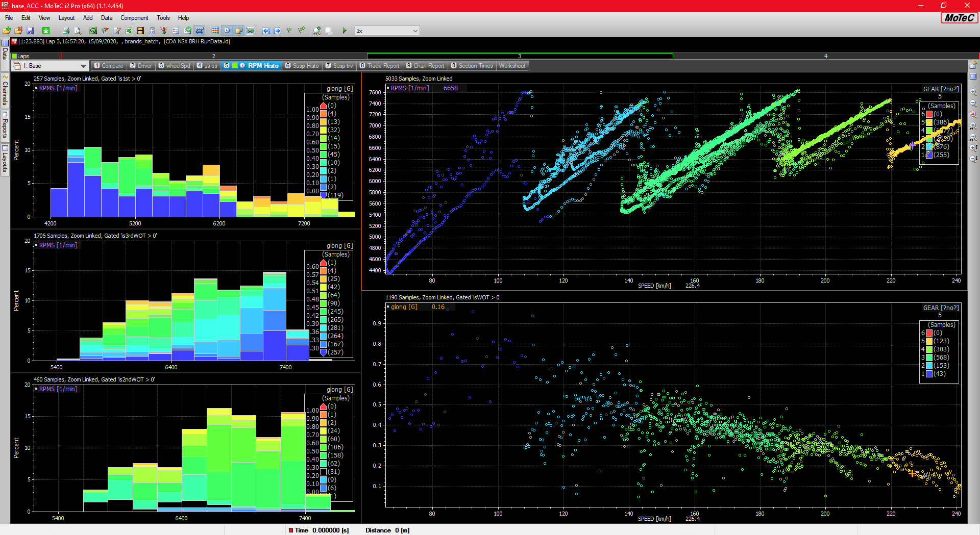This screenshot has width=980, height=535.
Task: Save the current workspace
Action: [30, 31]
